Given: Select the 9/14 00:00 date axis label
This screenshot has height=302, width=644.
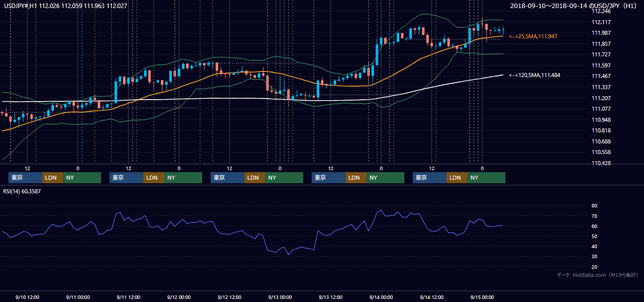Looking at the screenshot, I should pyautogui.click(x=381, y=297).
